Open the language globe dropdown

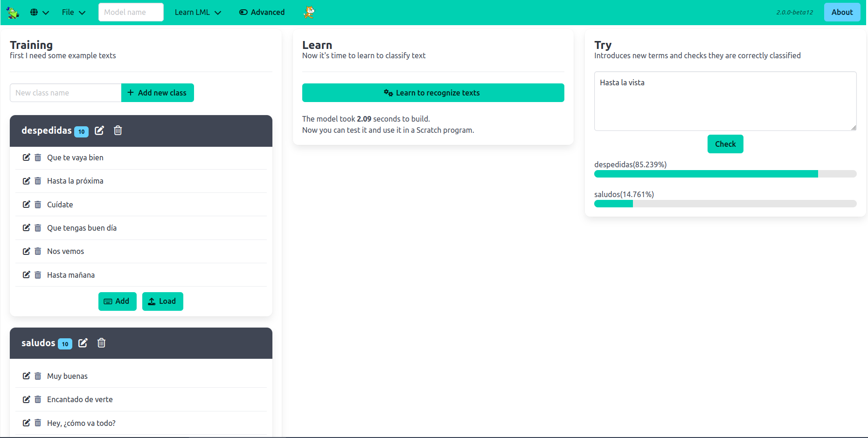(x=39, y=13)
